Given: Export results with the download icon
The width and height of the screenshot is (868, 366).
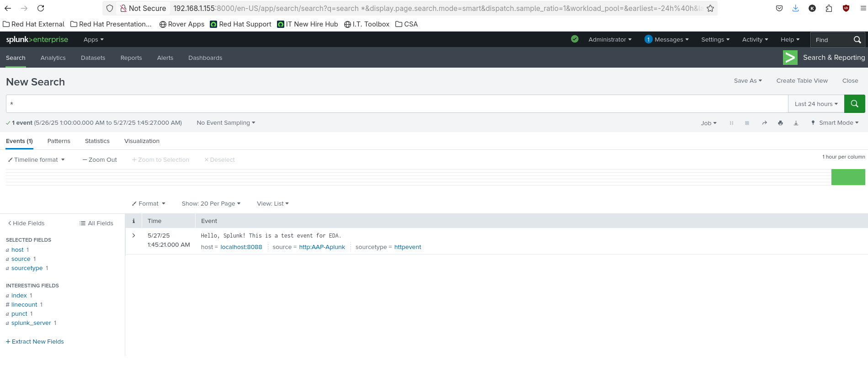Looking at the screenshot, I should (796, 123).
